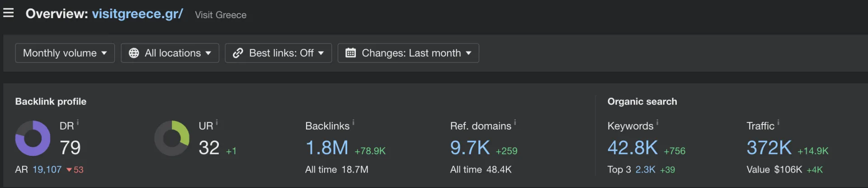Screen dimensions: 868x188
Task: Click the keywords change +756
Action: 675,151
